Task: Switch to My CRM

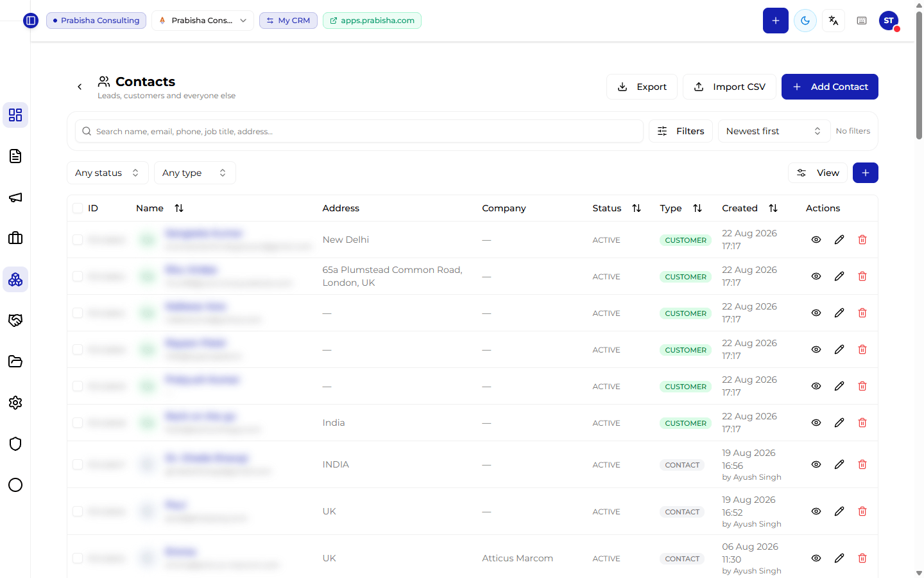Action: pyautogui.click(x=288, y=21)
